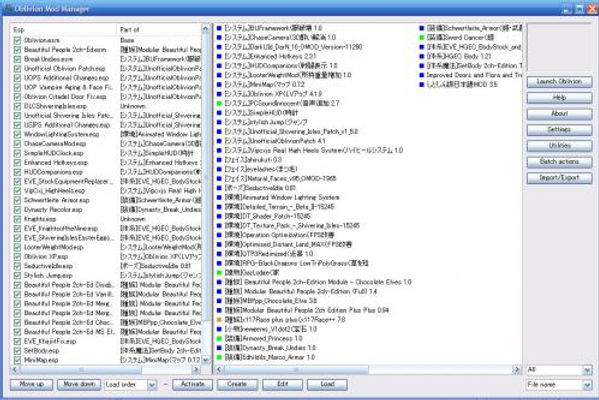The width and height of the screenshot is (599, 400).
Task: Open the Load order sorting dropdown
Action: [152, 385]
